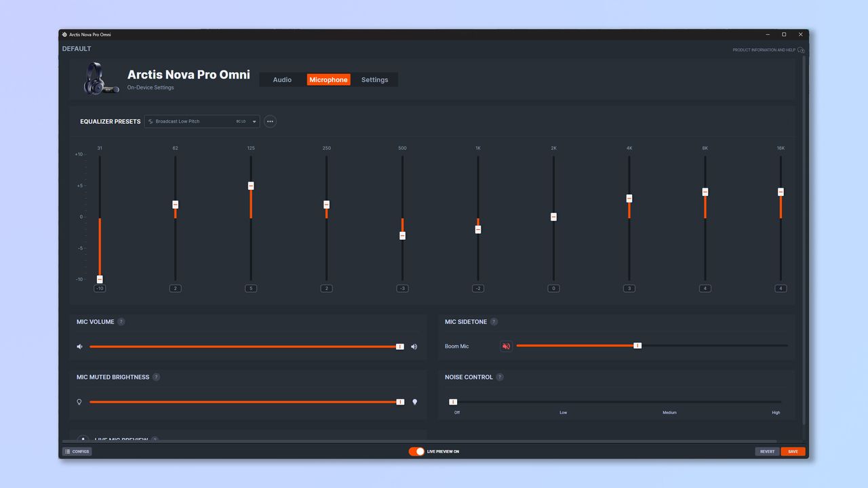868x488 pixels.
Task: Click the Noise Control slider handle
Action: point(453,402)
